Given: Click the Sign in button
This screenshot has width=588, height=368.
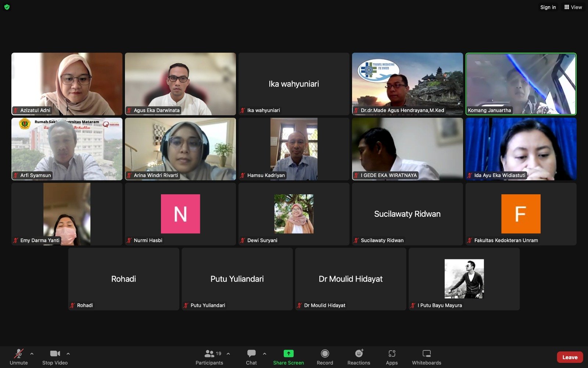Looking at the screenshot, I should click(548, 7).
